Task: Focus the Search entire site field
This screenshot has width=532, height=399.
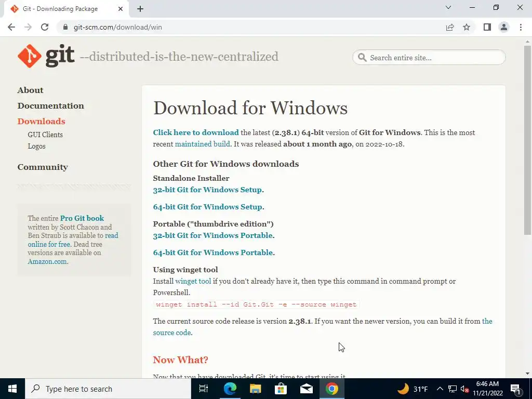Action: tap(429, 57)
